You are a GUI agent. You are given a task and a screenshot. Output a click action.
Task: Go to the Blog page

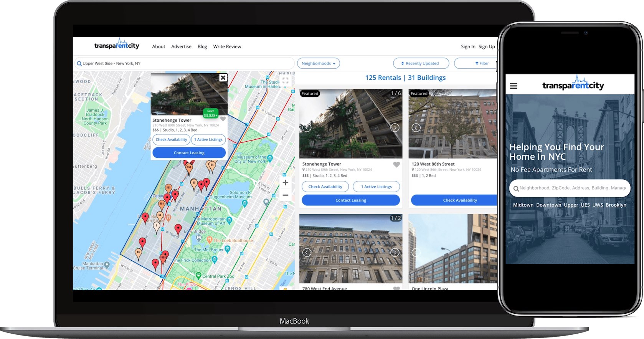coord(202,46)
